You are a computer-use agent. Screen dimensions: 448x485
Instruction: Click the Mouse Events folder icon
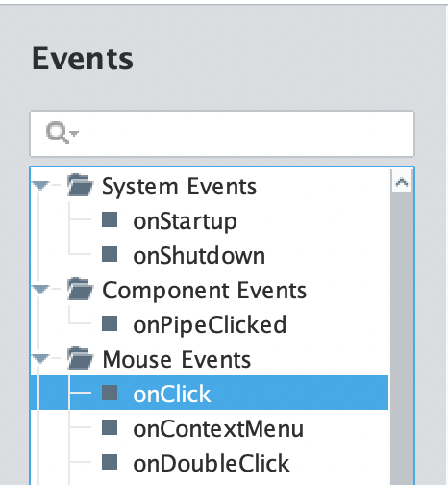(80, 358)
